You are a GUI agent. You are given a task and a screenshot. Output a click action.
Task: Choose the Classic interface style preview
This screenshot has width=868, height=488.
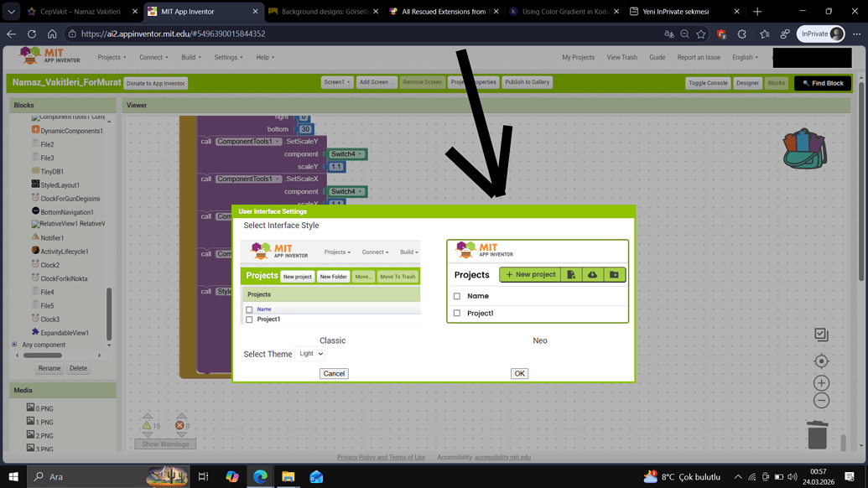click(x=330, y=283)
